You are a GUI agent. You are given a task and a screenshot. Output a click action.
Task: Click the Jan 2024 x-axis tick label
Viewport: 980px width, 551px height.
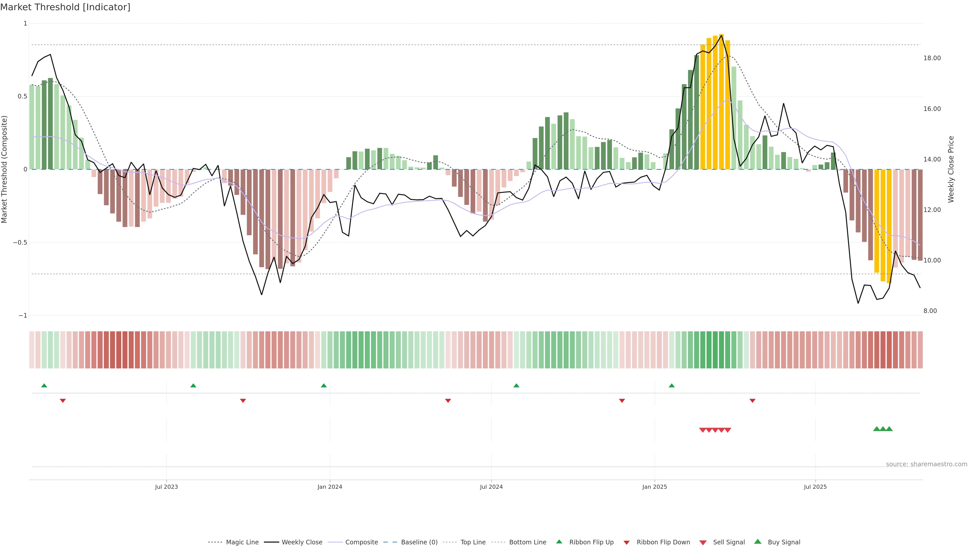(x=329, y=487)
